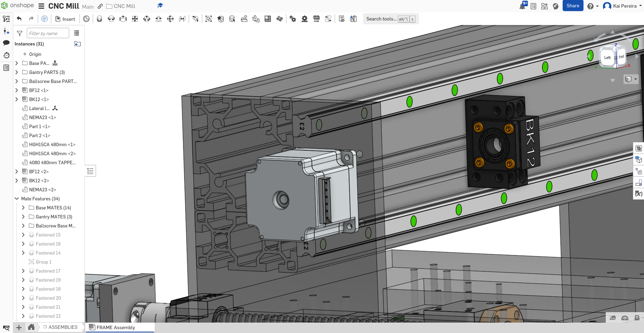Select the Group tool icon
The image size is (644, 333).
(x=209, y=19)
